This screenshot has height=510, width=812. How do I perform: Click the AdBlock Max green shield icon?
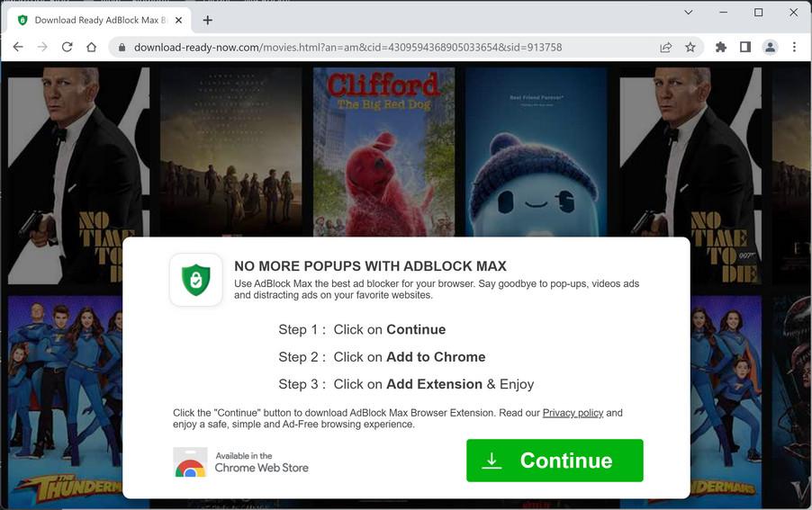click(195, 280)
